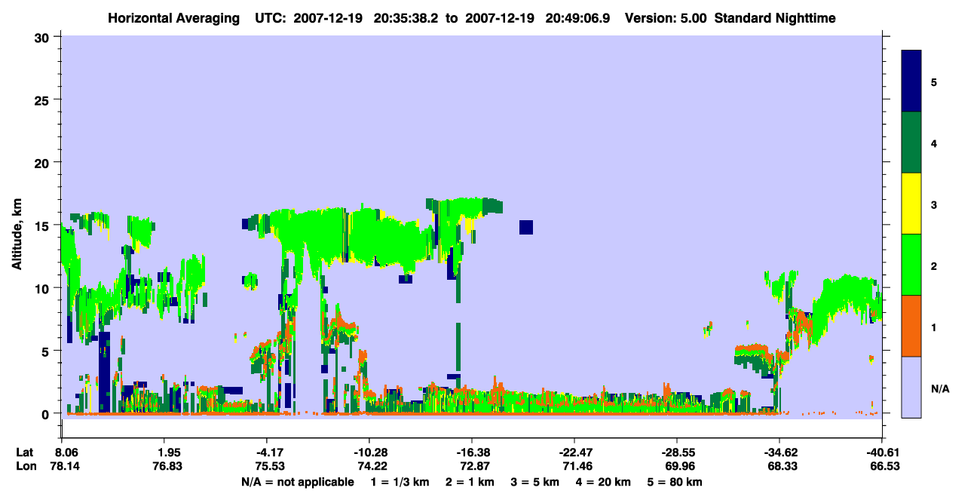Click the altitude tick label 20
The image size is (980, 503).
[44, 162]
